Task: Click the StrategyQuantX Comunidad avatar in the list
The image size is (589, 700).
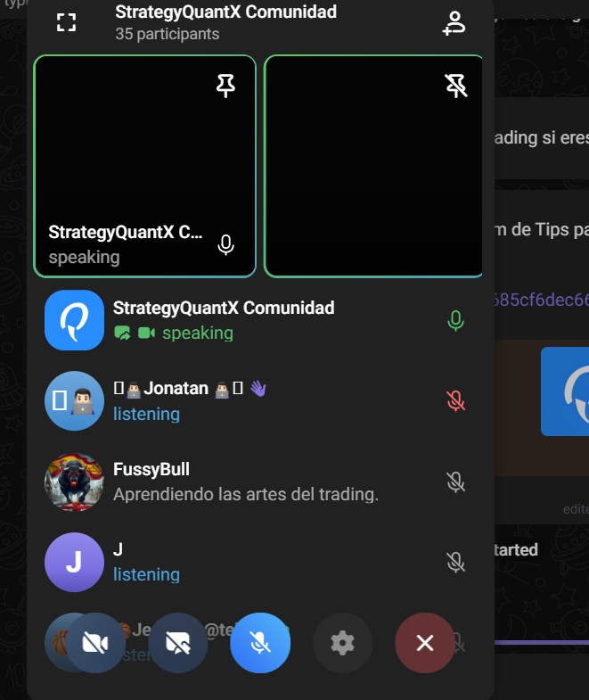Action: 74,320
